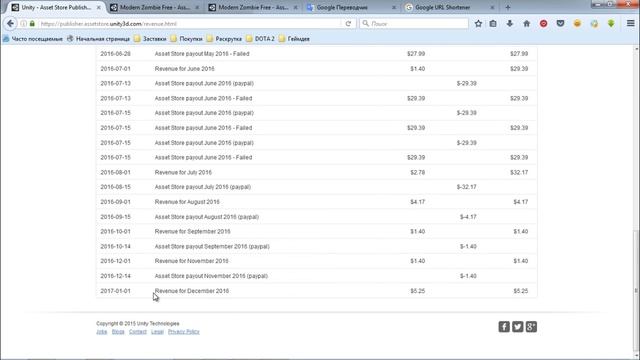Click the Поиск search box

(414, 24)
